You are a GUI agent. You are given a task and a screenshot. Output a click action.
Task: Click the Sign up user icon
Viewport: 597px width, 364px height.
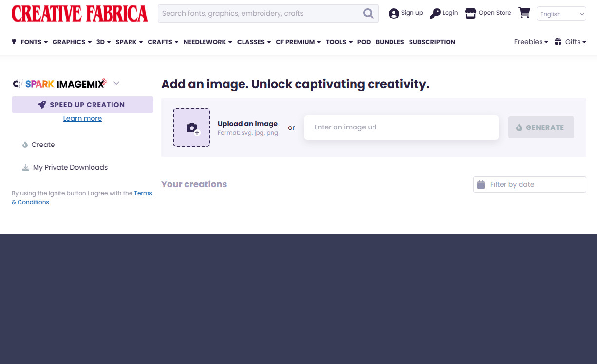coord(393,14)
